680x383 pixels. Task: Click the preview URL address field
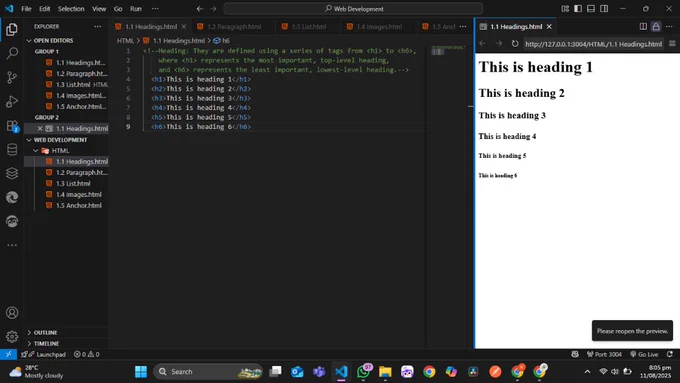click(x=593, y=44)
